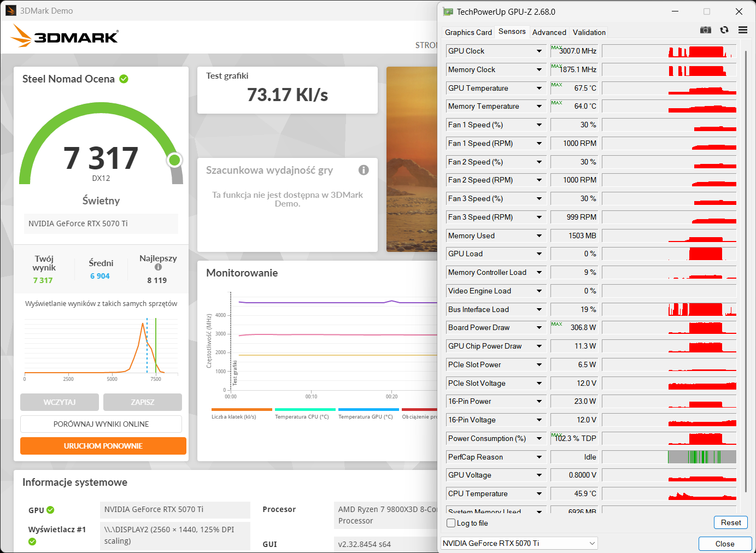Click the GPU-Z refresh sensors icon
This screenshot has height=553, width=756.
pyautogui.click(x=724, y=30)
